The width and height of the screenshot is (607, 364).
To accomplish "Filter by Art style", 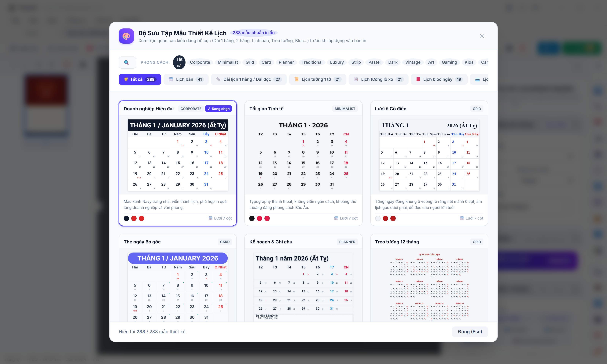I will 431,62.
